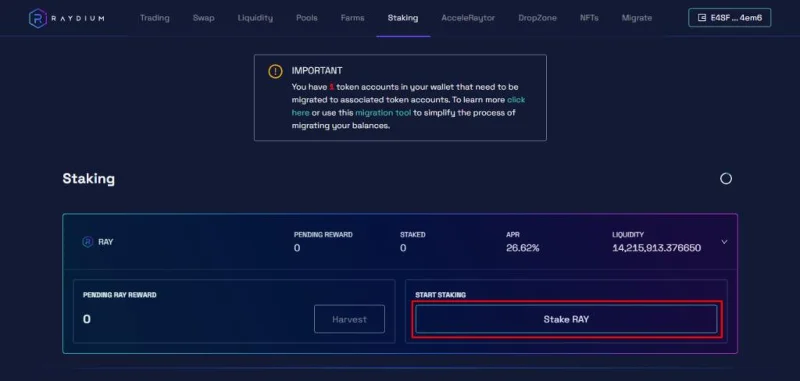Open the Pools tab
This screenshot has width=800, height=381.
[x=307, y=18]
